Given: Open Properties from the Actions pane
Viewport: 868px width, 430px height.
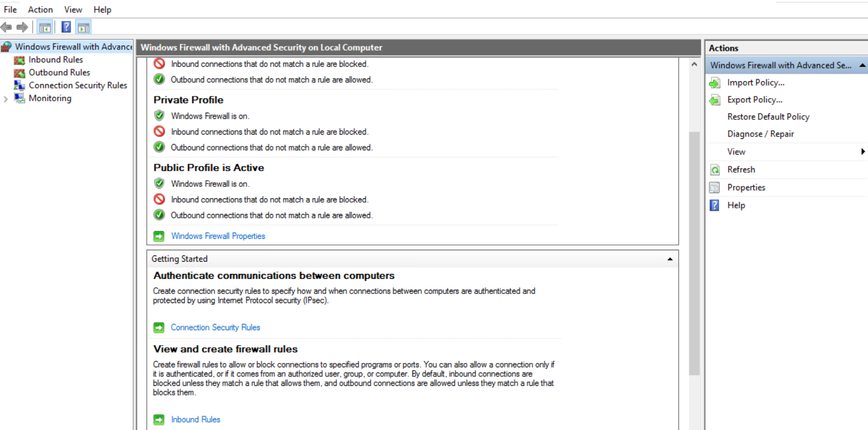Looking at the screenshot, I should (x=746, y=187).
